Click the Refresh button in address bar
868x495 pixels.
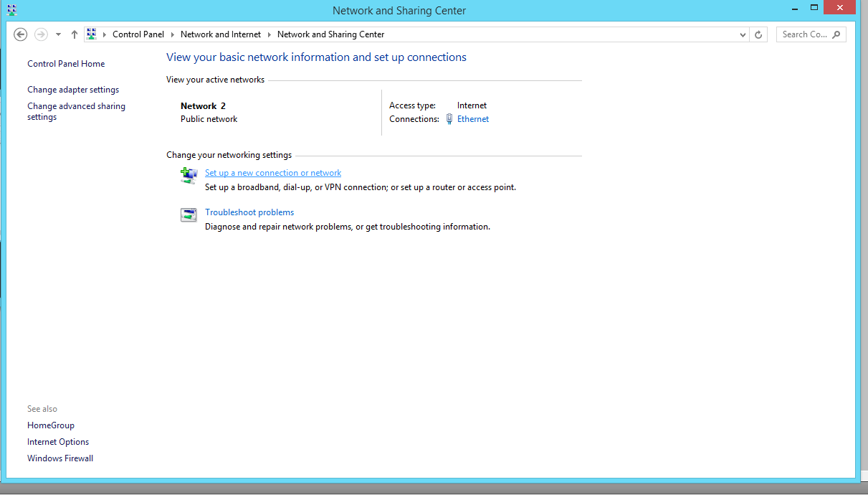(x=758, y=34)
